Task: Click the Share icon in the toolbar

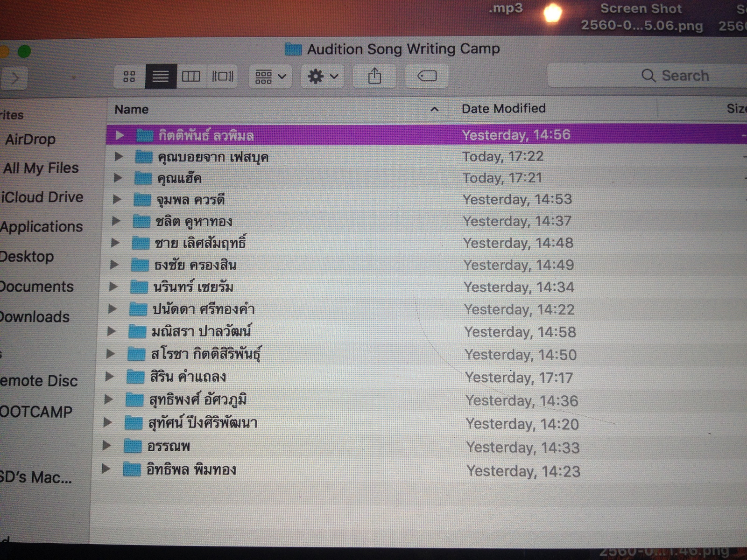Action: [x=374, y=76]
